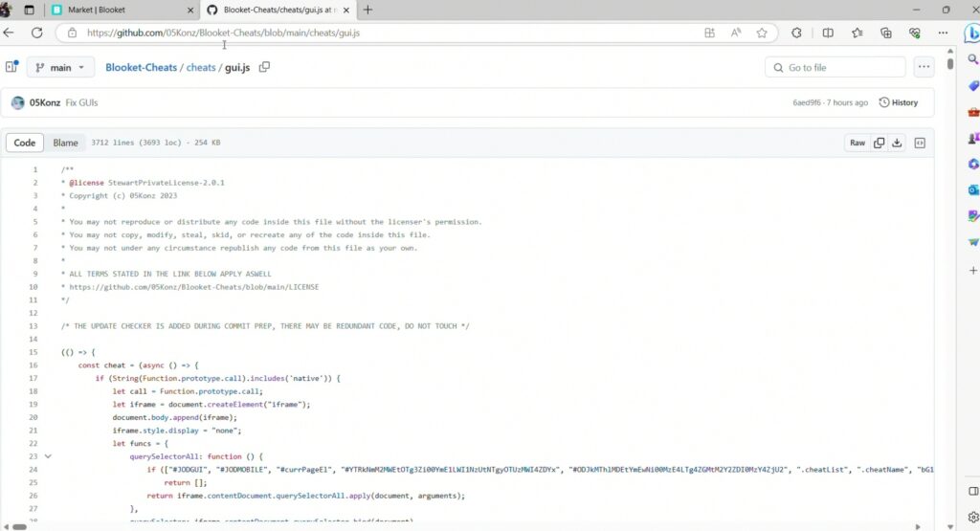Toggle Read aloud in address bar
980x531 pixels.
[x=736, y=33]
